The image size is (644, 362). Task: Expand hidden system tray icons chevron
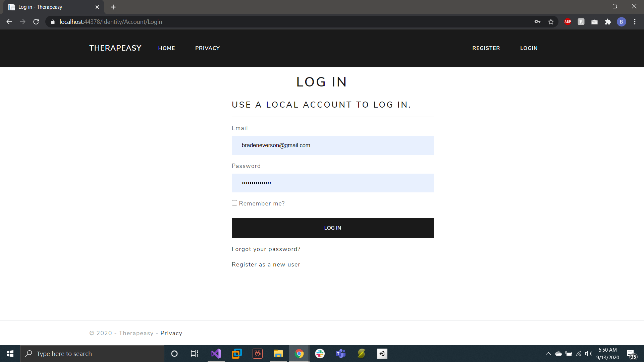(x=548, y=354)
